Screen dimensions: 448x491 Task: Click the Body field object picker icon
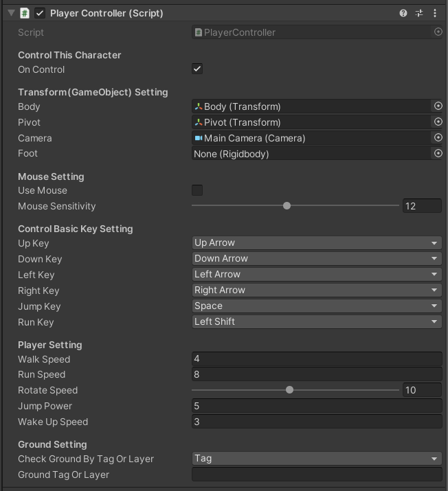[438, 106]
